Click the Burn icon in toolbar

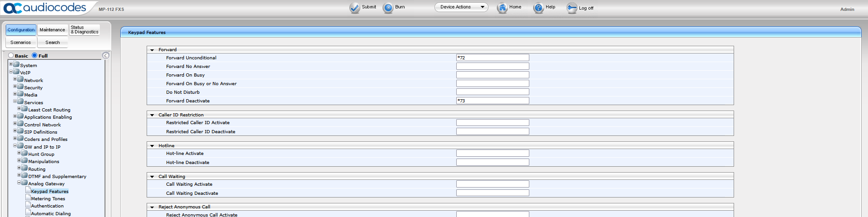point(388,8)
